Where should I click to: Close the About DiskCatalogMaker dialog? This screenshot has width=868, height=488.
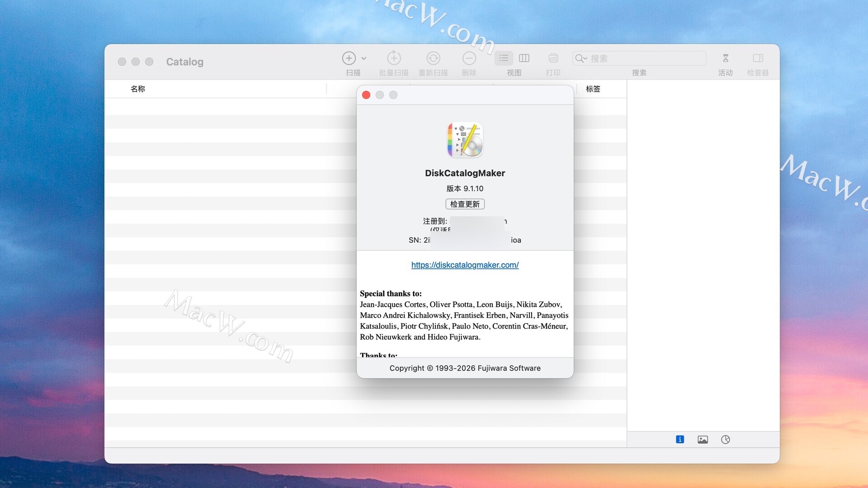point(366,95)
